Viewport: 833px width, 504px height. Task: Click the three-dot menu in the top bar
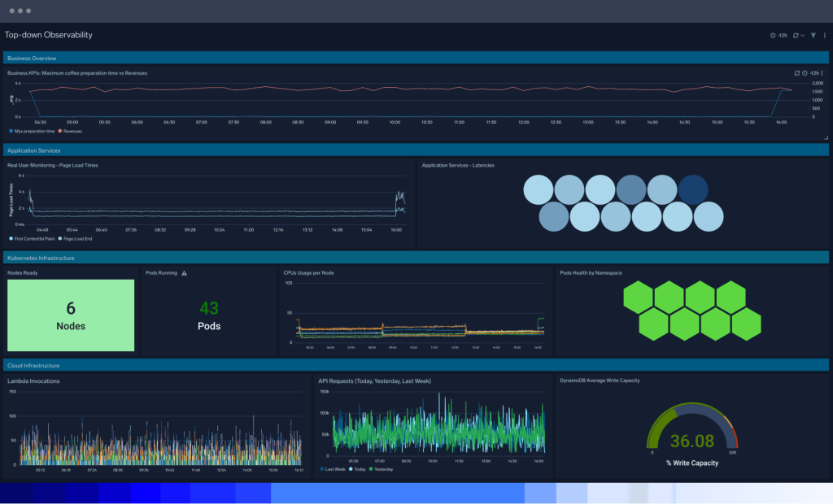pyautogui.click(x=824, y=36)
